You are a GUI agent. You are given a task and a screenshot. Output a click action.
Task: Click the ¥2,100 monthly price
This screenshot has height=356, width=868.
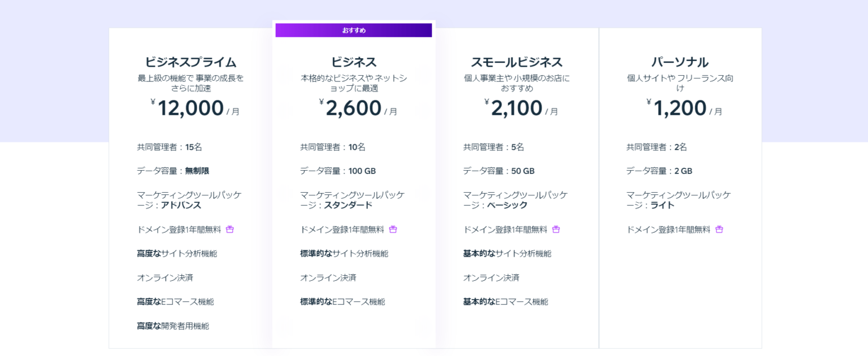[521, 108]
